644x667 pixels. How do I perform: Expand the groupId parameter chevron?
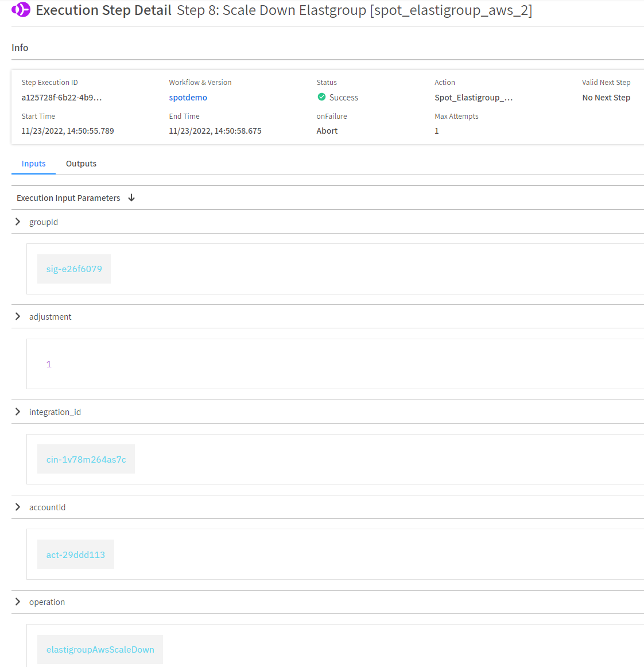(x=18, y=222)
